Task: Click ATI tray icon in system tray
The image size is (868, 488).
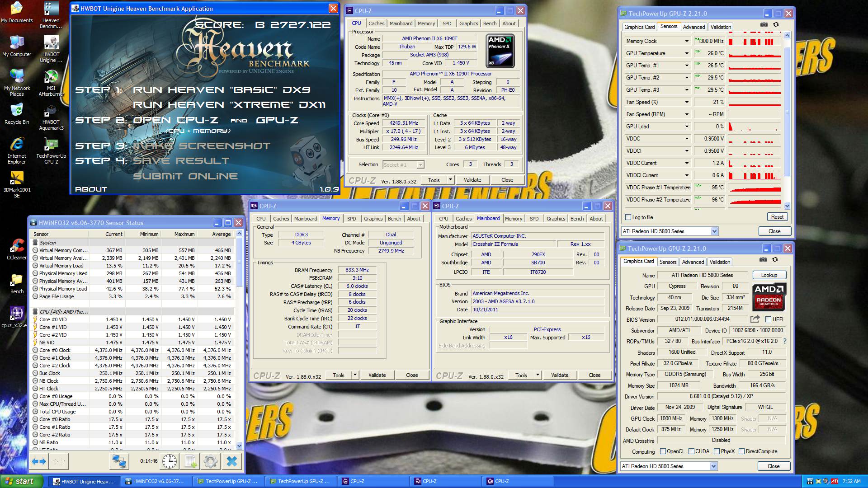Action: pyautogui.click(x=835, y=481)
